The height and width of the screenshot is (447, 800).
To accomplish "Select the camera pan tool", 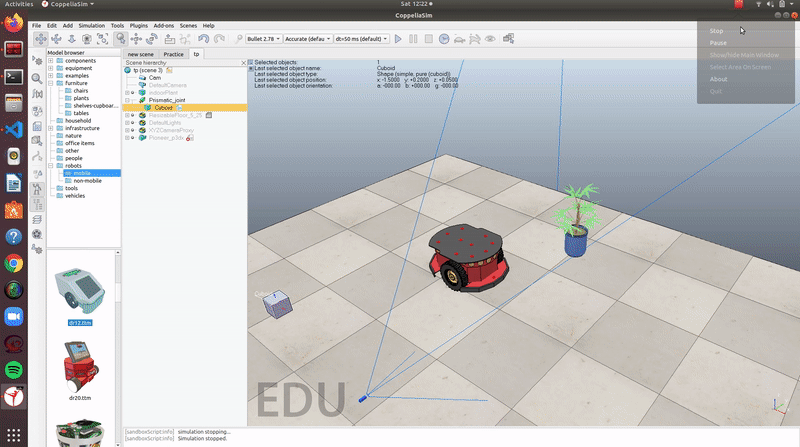I will 41,39.
